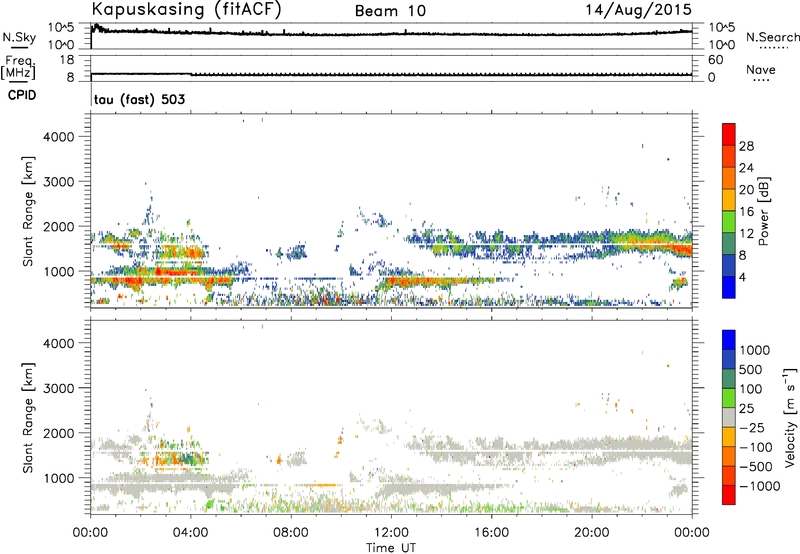This screenshot has width=800, height=554.
Task: Click the velocity colorbar red -1000 swatch
Action: pos(729,495)
